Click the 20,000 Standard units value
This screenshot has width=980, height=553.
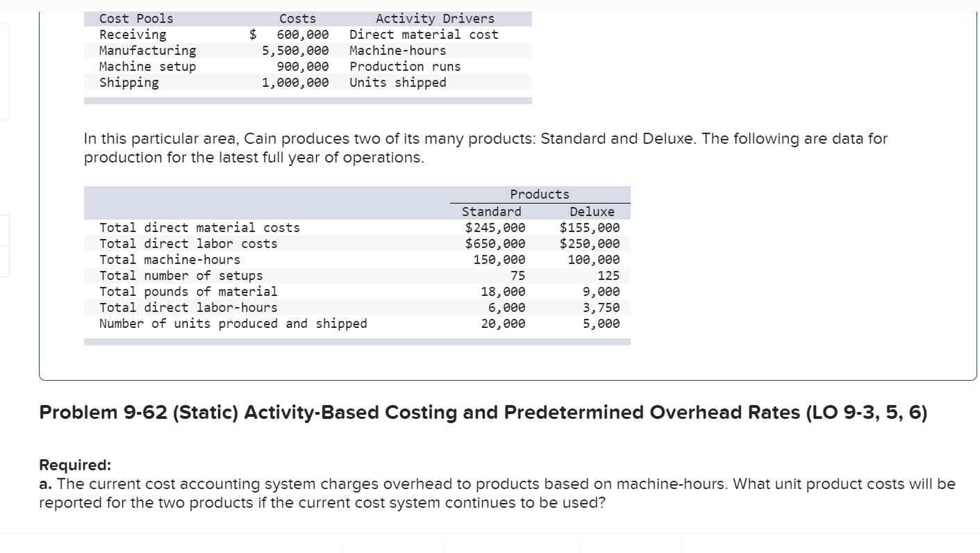tap(503, 324)
